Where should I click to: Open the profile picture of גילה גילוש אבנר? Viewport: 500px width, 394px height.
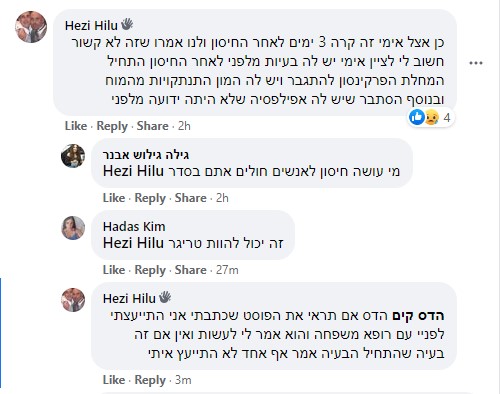coord(73,156)
